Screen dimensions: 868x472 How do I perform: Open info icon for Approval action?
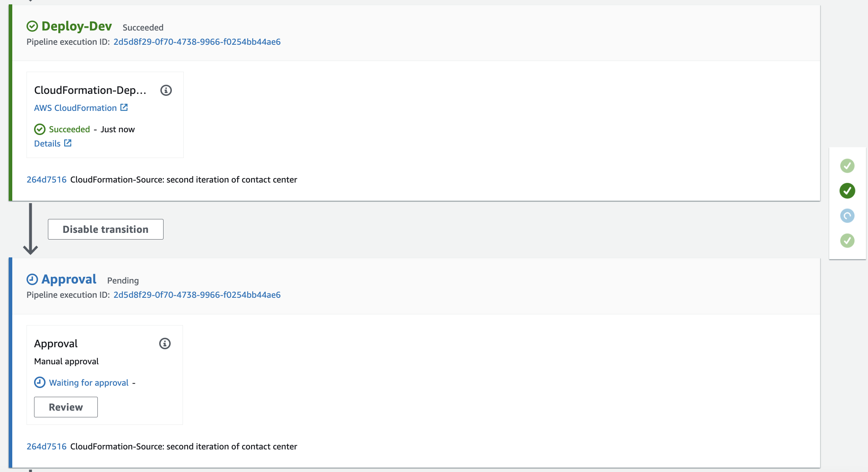pos(165,343)
